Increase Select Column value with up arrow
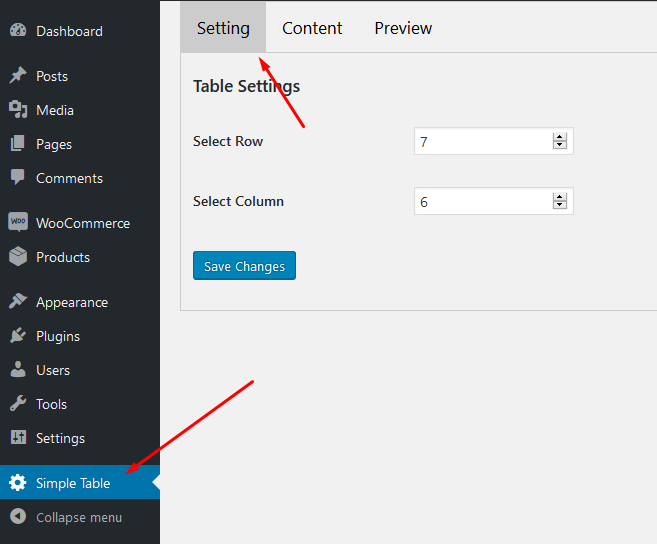This screenshot has height=544, width=657. tap(560, 197)
